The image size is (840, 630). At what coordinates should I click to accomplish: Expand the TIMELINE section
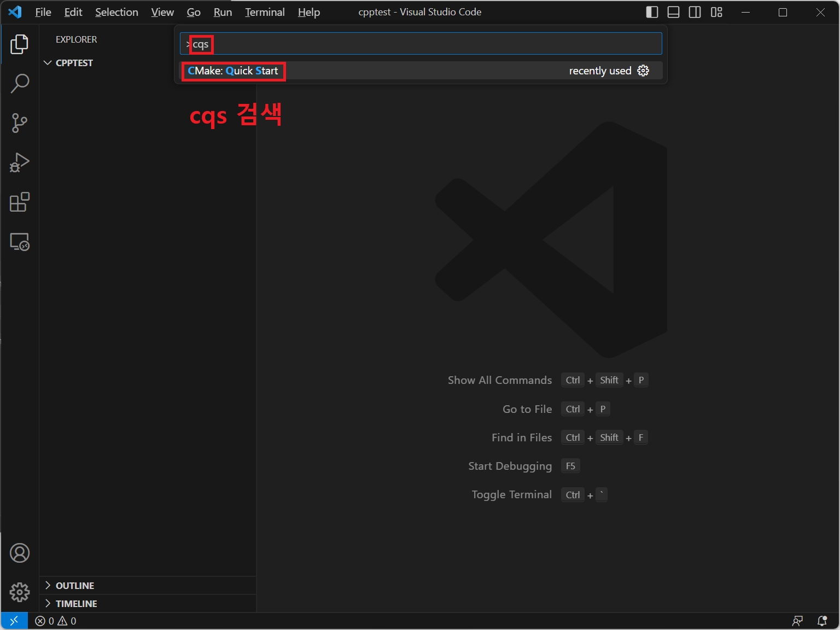[76, 604]
